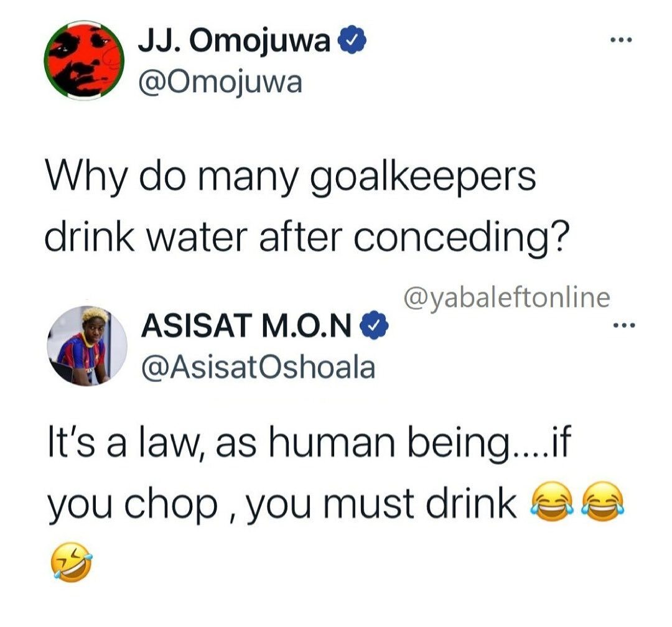Open JJ. Omojuwa's red profile avatar
The image size is (672, 627).
coord(84,60)
